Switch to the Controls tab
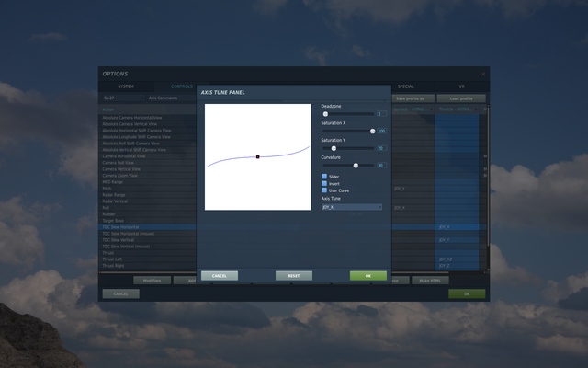588x368 pixels. (x=182, y=86)
